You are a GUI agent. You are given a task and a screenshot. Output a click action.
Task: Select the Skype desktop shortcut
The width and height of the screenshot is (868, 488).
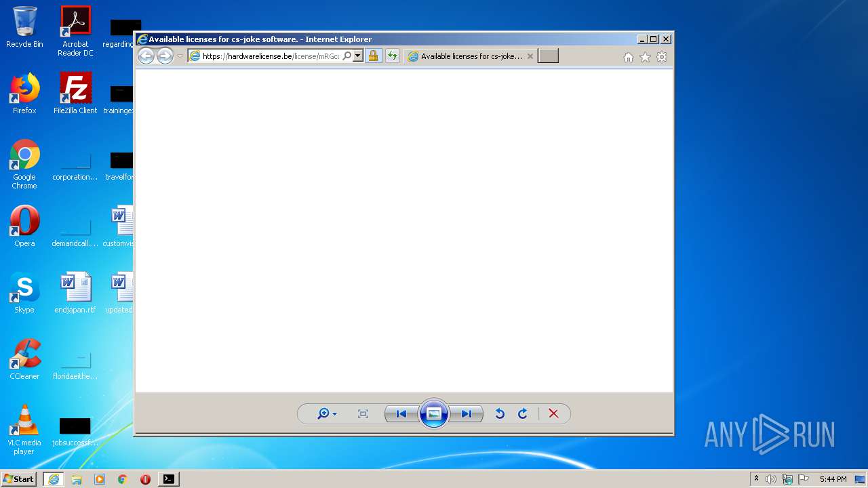point(24,293)
